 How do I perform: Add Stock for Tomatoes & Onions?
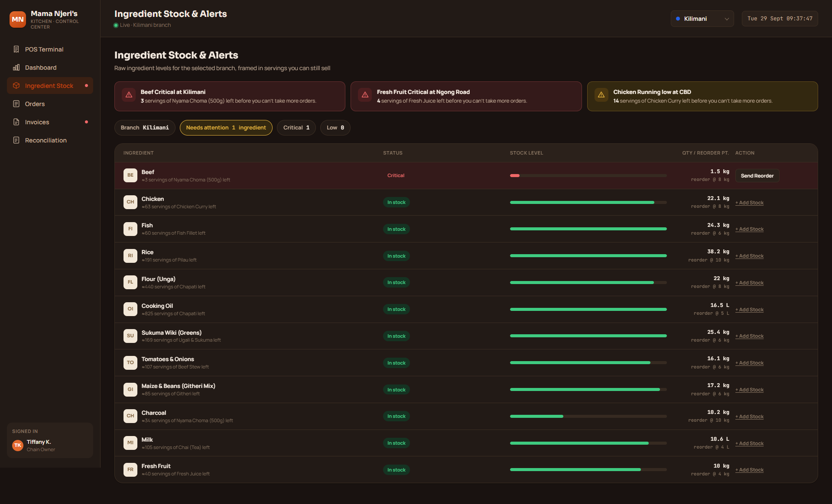pos(750,363)
